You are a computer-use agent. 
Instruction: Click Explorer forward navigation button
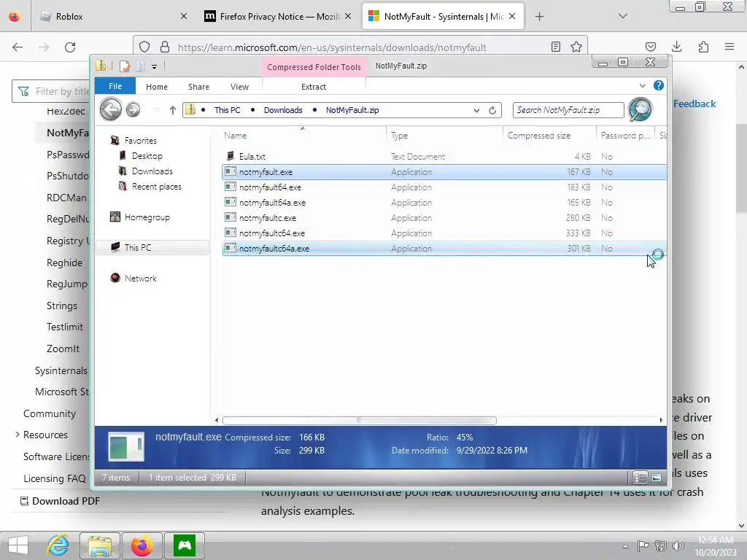pos(133,110)
